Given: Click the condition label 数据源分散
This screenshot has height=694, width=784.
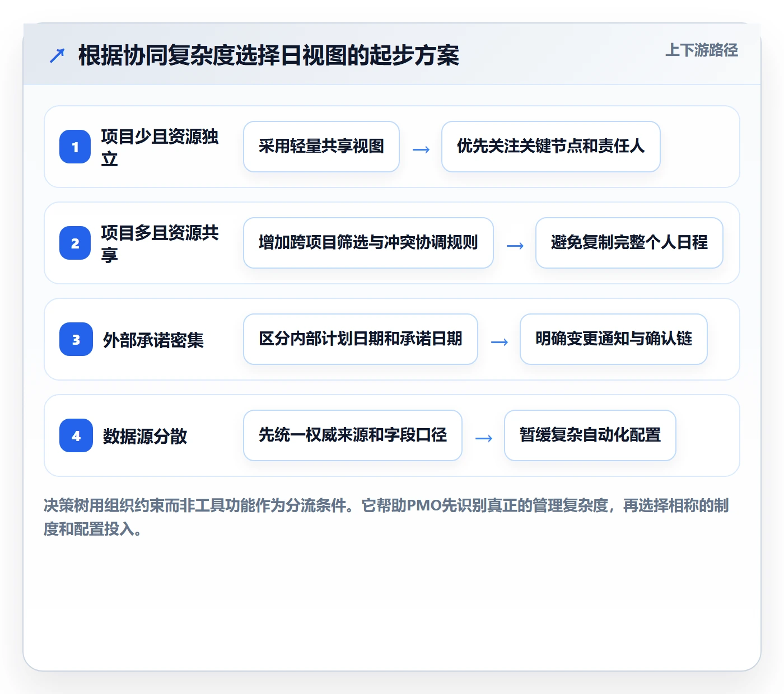Looking at the screenshot, I should [145, 436].
